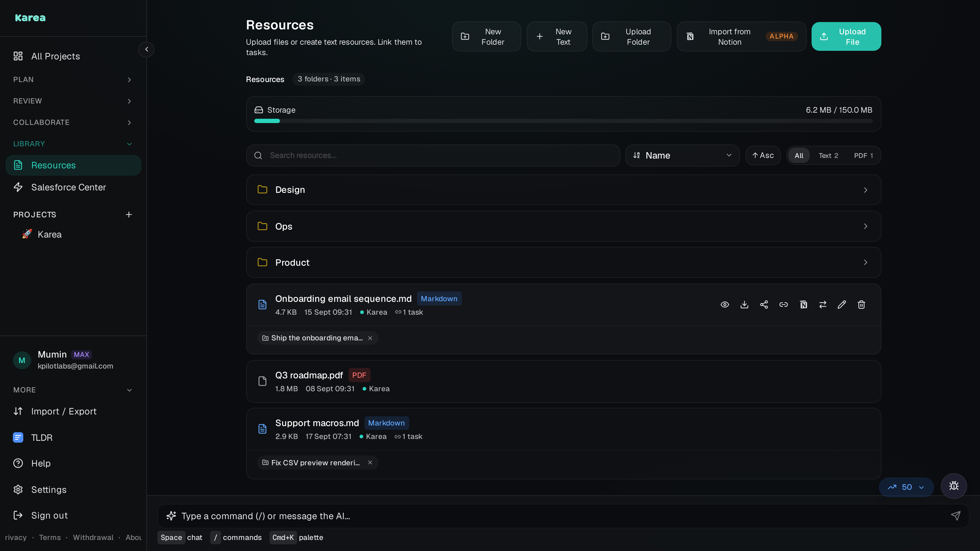Export Onboarding email sequence.md to Notion

pos(804,305)
